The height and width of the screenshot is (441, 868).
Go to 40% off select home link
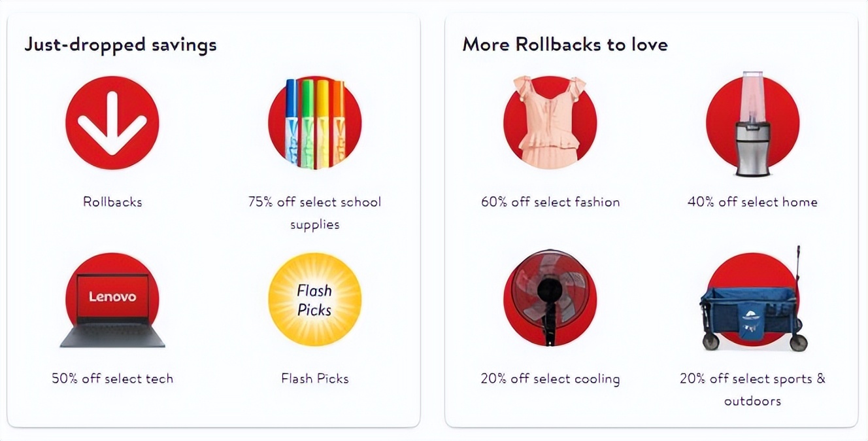click(752, 202)
